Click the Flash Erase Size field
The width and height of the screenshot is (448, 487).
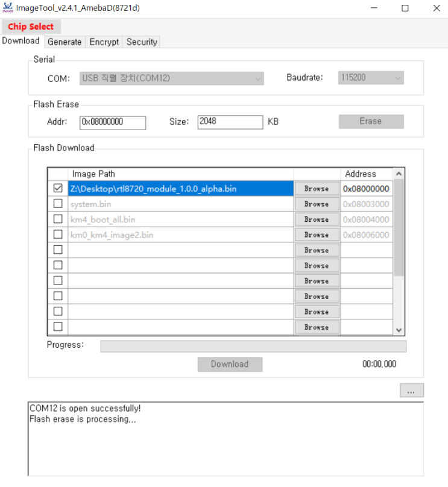point(230,122)
